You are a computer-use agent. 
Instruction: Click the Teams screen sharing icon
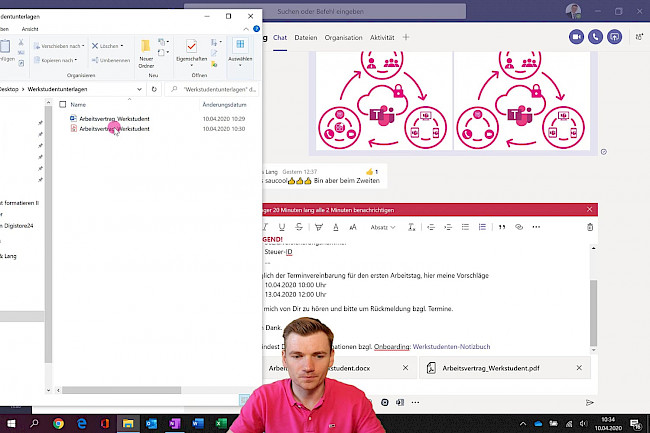click(614, 37)
